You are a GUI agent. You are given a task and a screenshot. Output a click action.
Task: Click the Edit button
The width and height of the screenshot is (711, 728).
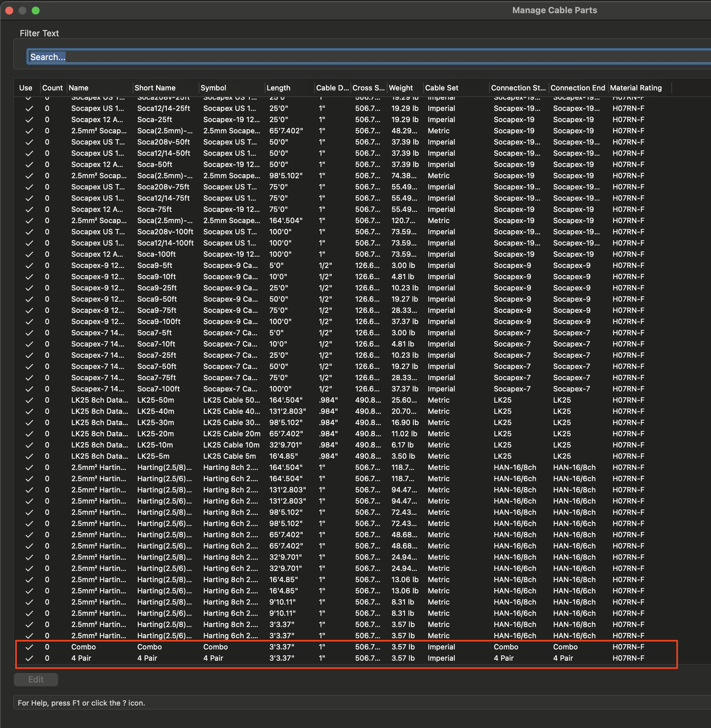click(36, 679)
